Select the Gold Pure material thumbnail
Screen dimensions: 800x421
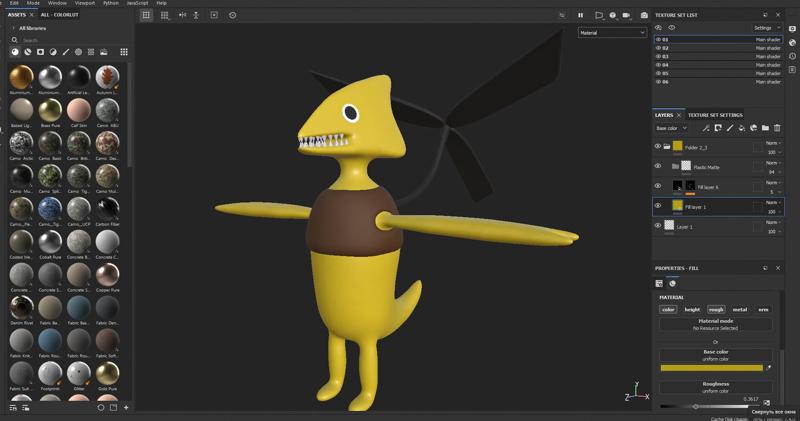tap(107, 374)
